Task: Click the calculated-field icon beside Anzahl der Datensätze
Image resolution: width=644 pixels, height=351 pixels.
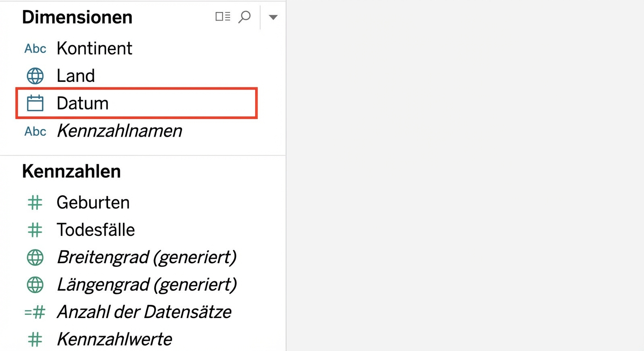Action: [x=35, y=313]
